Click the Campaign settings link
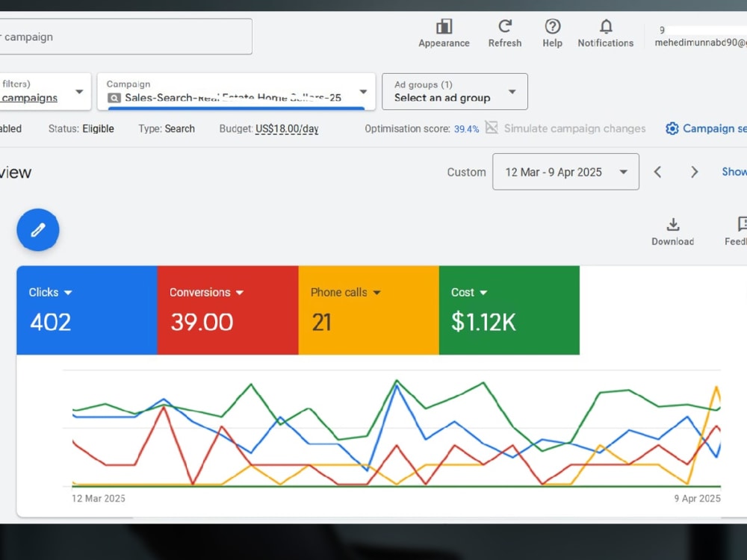Viewport: 747px width, 560px height. coord(715,128)
